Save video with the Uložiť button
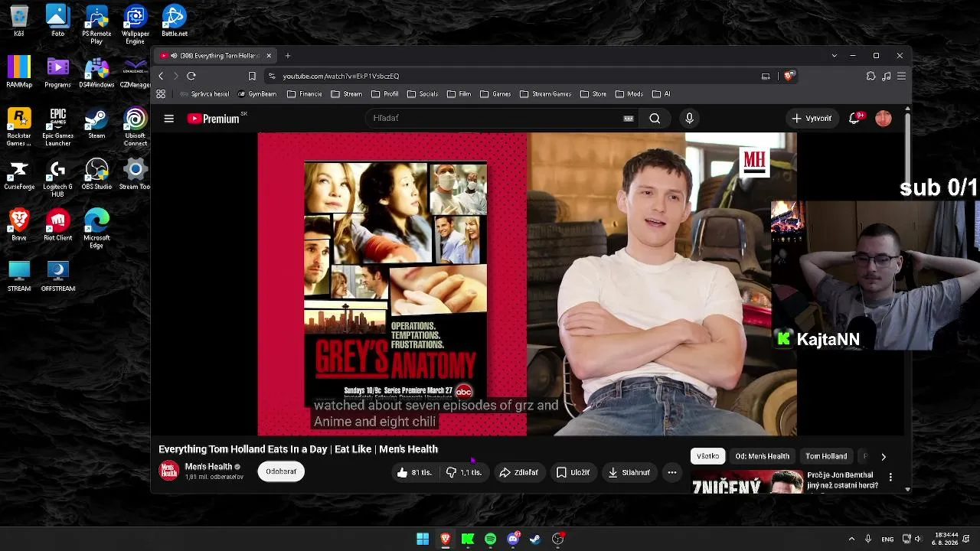980x551 pixels. point(573,473)
